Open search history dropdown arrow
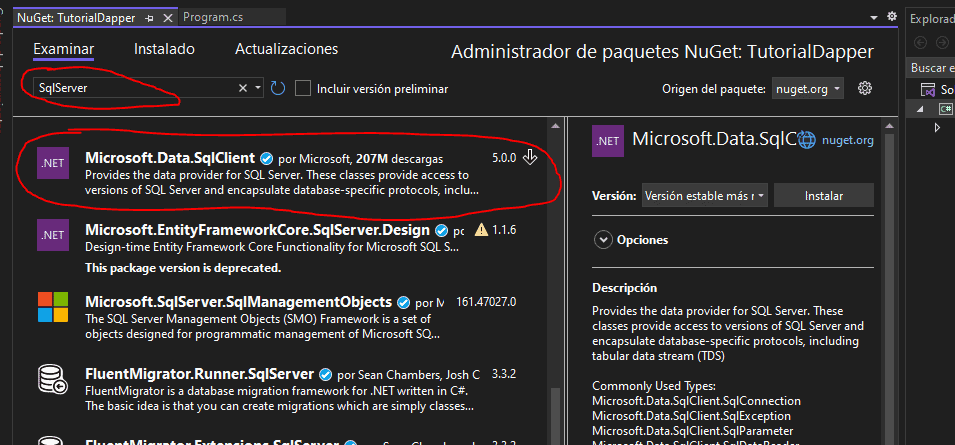The image size is (955, 445). 258,89
